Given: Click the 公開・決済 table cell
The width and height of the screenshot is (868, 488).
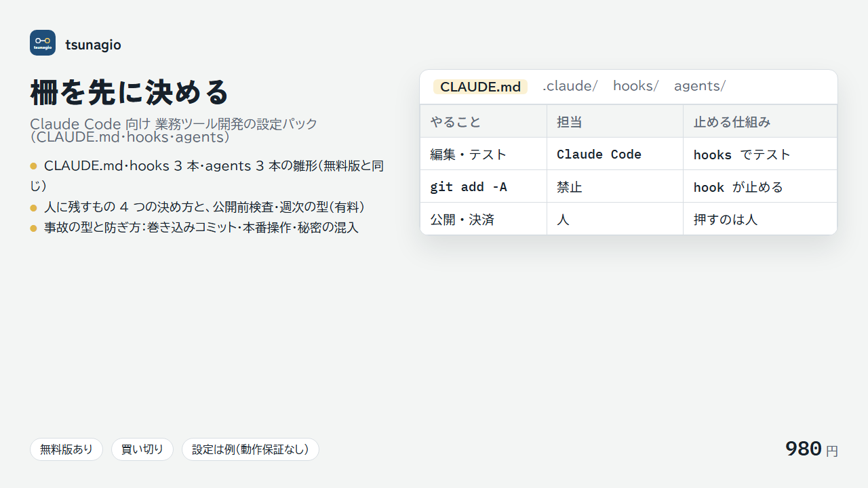Looking at the screenshot, I should (x=484, y=219).
